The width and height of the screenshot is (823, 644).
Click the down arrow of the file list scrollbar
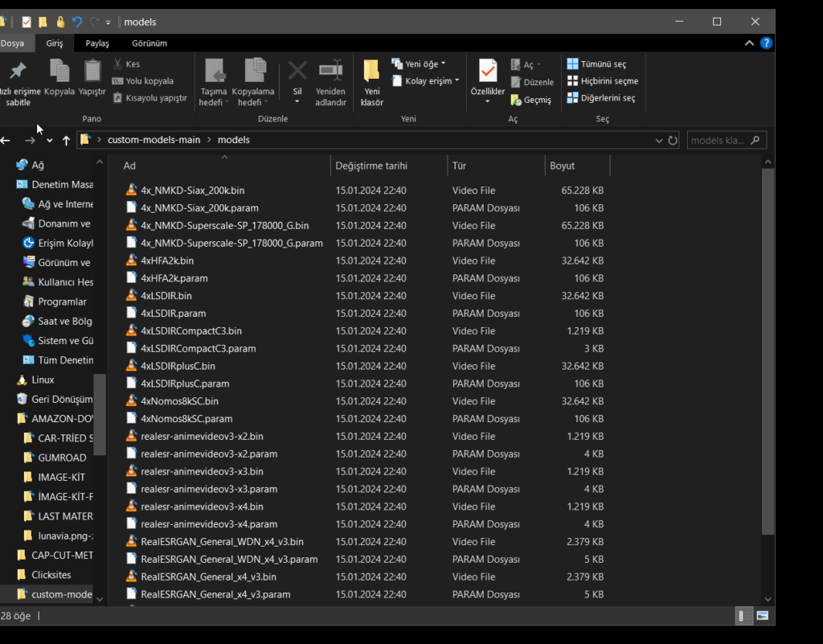[x=768, y=599]
